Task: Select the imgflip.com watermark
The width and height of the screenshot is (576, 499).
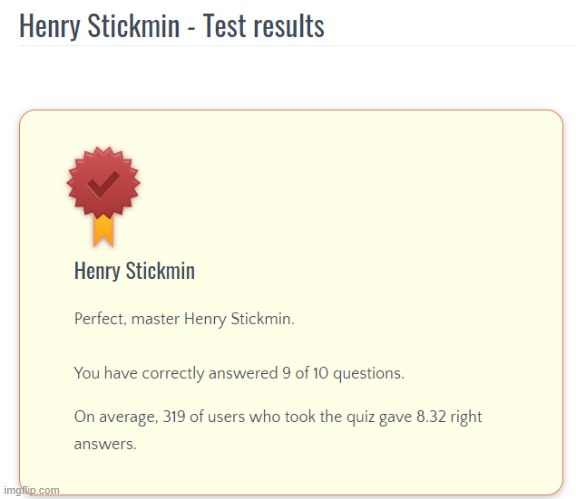Action: tap(32, 490)
